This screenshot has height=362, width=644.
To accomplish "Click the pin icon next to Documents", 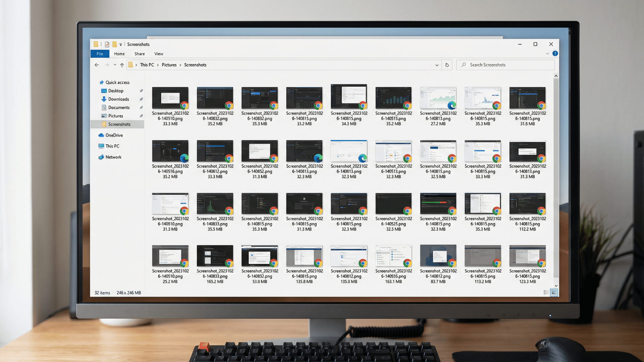I will point(141,108).
